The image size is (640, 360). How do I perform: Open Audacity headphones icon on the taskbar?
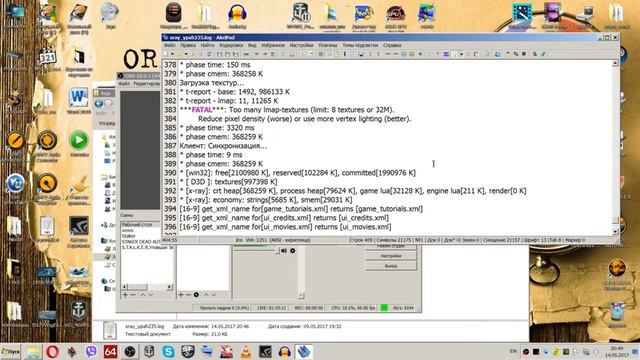(284, 352)
